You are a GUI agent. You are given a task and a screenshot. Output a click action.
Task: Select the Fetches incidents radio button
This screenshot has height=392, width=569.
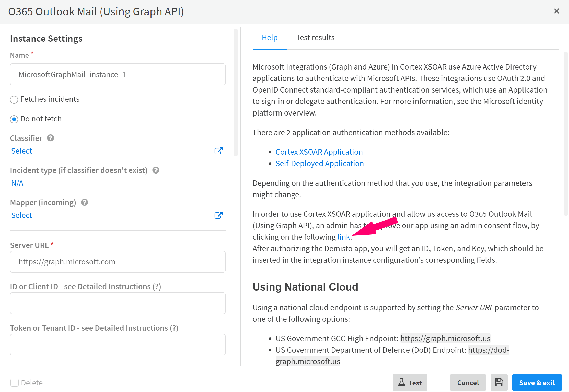[x=14, y=99]
